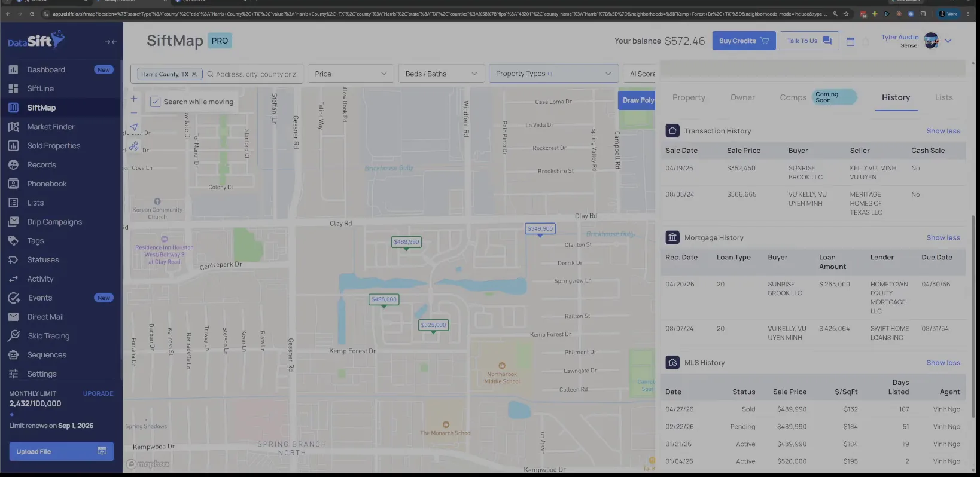Open the Records section
The height and width of the screenshot is (477, 980).
click(41, 165)
